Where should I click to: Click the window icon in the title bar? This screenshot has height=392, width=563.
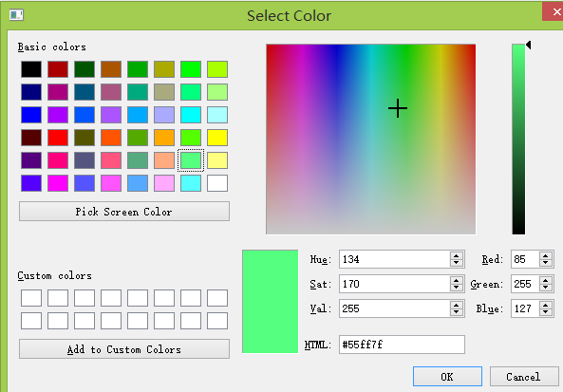pyautogui.click(x=16, y=15)
